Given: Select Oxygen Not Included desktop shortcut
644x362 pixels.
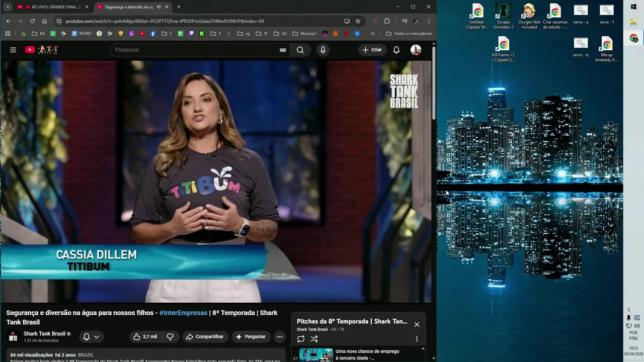Looking at the screenshot, I should point(529,16).
